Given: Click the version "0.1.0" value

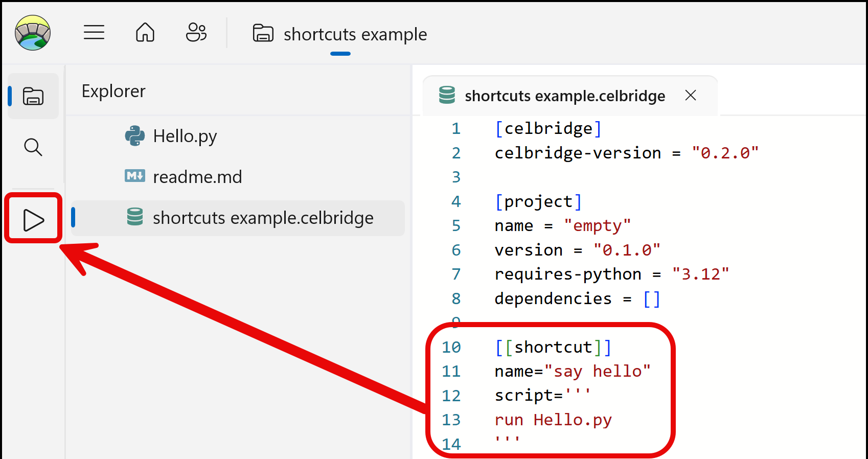Looking at the screenshot, I should pos(627,250).
